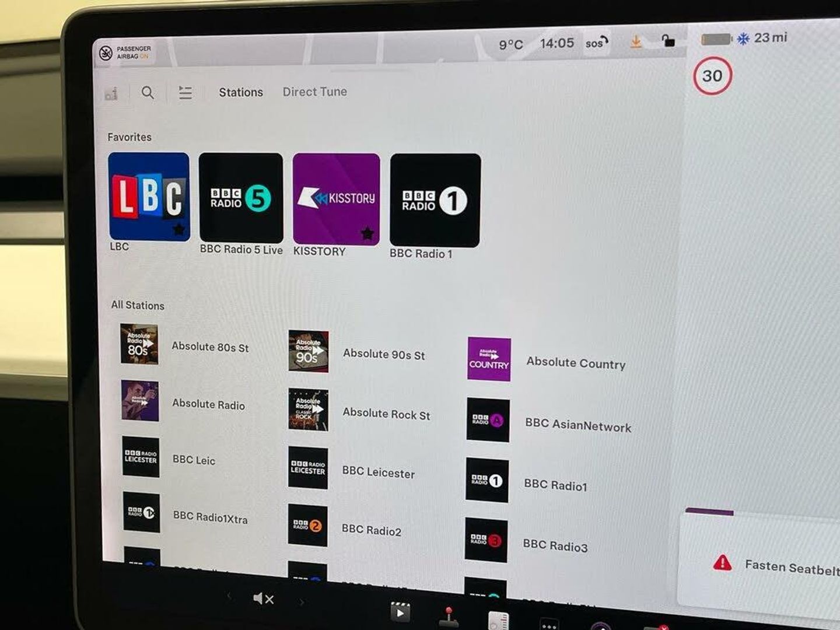Switch to the Stations tab
Viewport: 840px width, 630px height.
coord(241,92)
